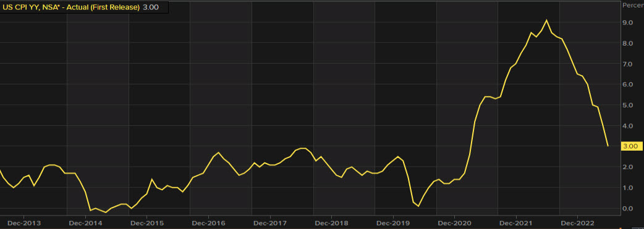Click the Dec-2016 date axis label

point(208,223)
